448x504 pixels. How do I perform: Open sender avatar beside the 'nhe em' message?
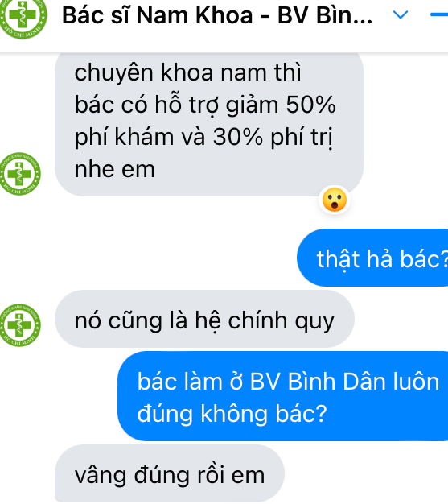tap(20, 174)
